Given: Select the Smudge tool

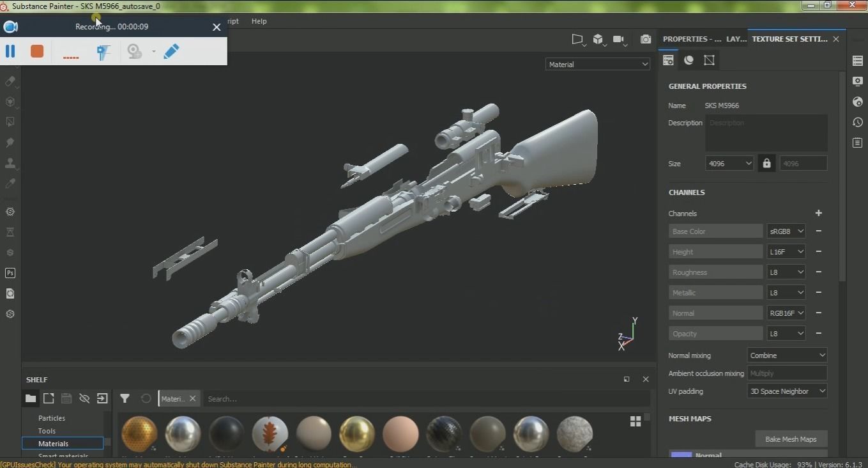Looking at the screenshot, I should (10, 143).
